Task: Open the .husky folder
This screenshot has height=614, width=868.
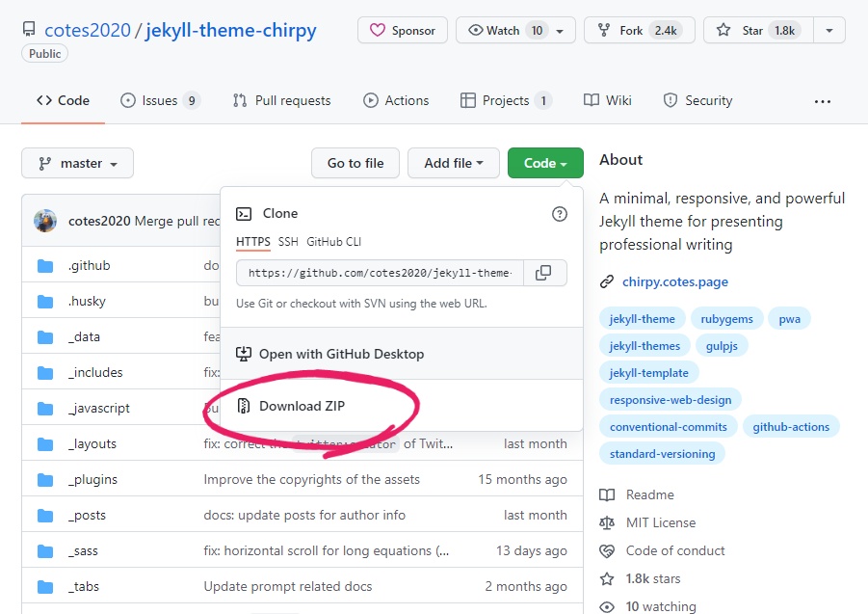Action: point(87,301)
